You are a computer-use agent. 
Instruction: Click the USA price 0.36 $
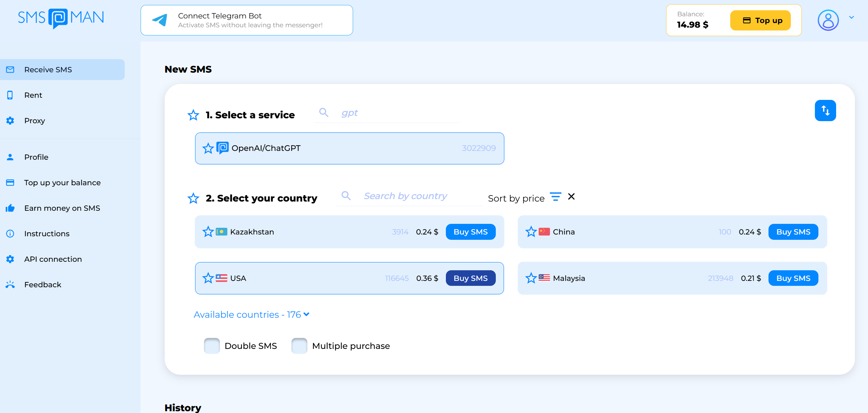point(427,278)
